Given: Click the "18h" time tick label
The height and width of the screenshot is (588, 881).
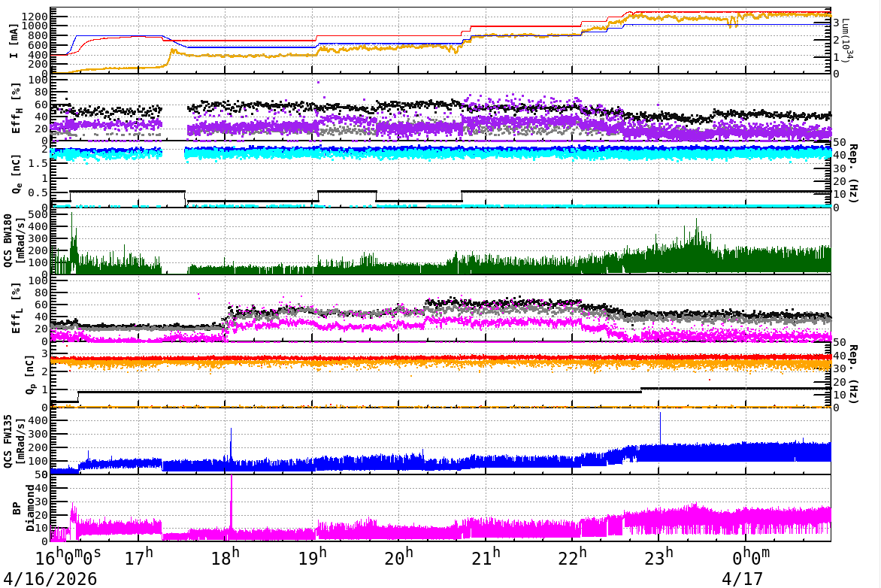Looking at the screenshot, I should (226, 558).
